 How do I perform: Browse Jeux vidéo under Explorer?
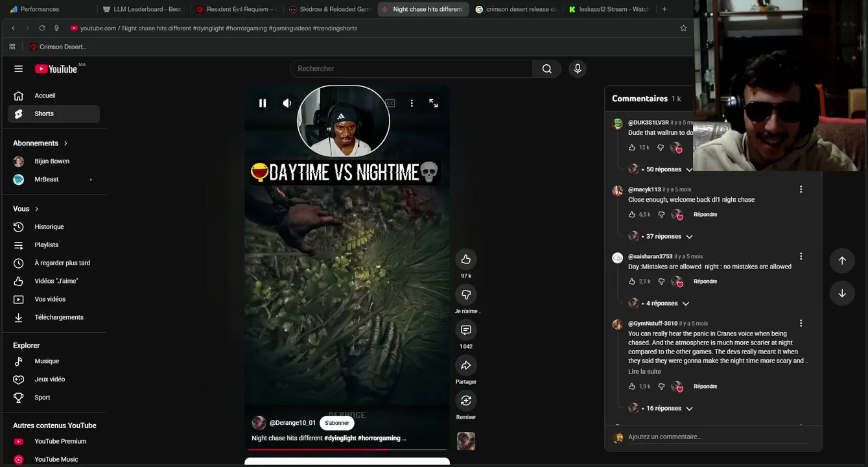(x=54, y=379)
